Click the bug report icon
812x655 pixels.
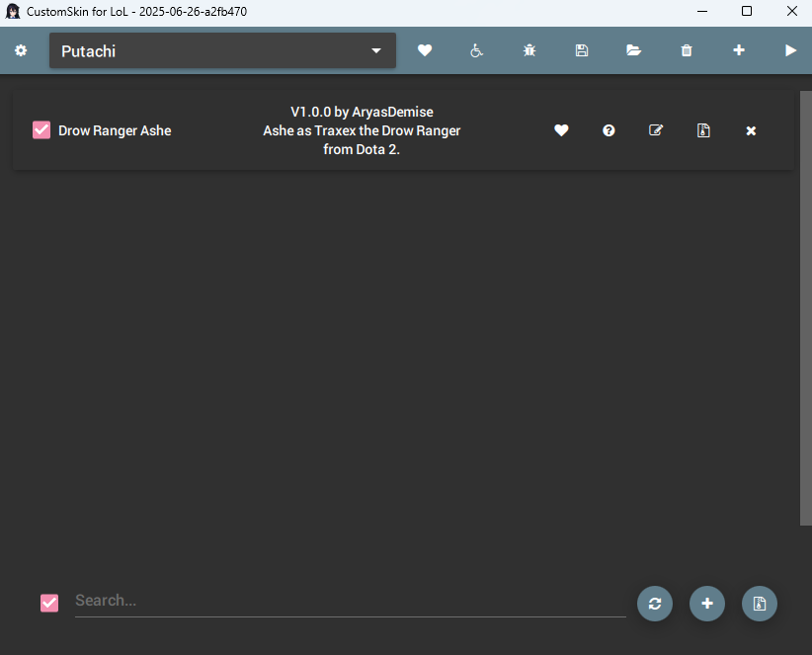pyautogui.click(x=529, y=50)
